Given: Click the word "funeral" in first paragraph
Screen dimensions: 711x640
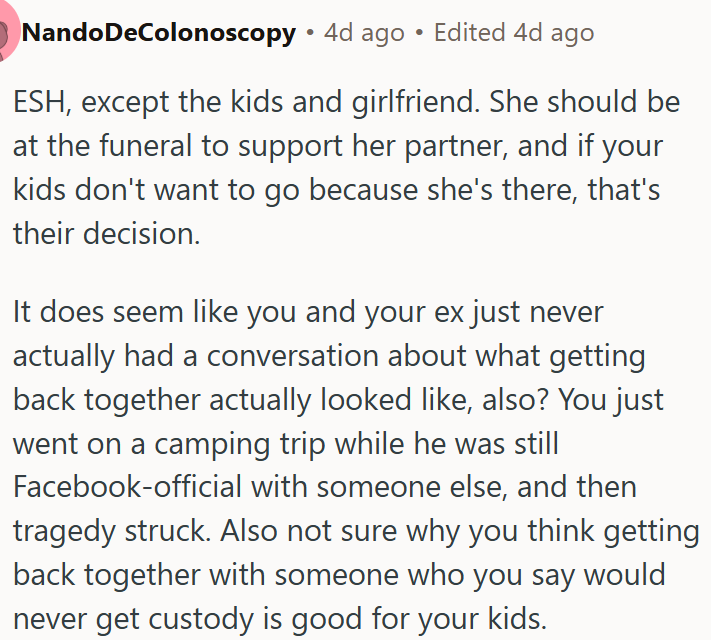Looking at the screenshot, I should (x=146, y=146).
